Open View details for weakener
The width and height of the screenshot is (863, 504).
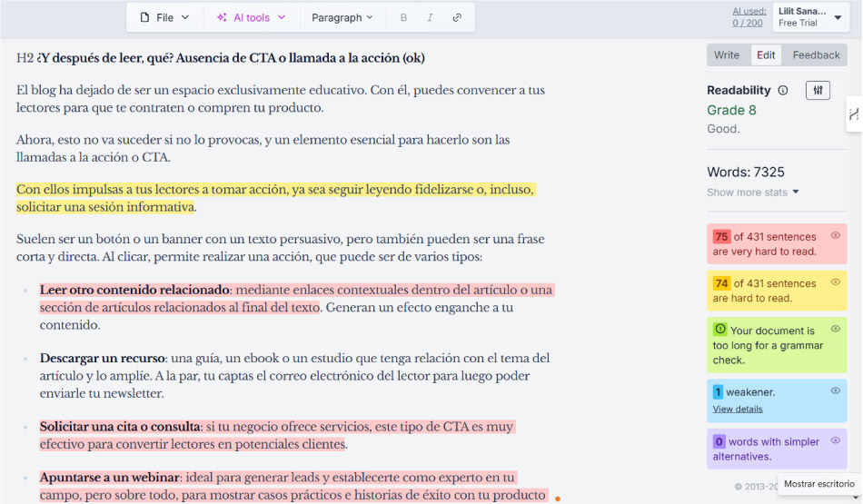[738, 409]
